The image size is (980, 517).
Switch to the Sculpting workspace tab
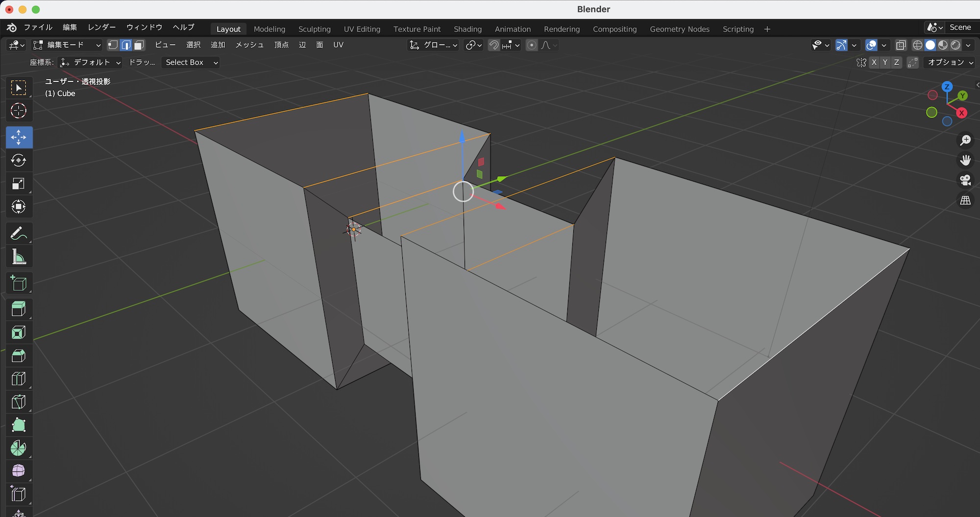(x=314, y=29)
